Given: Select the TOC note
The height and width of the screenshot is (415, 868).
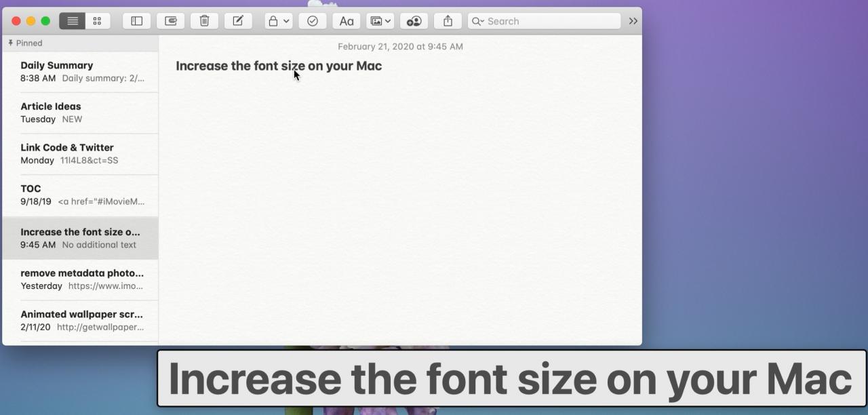Looking at the screenshot, I should [81, 195].
